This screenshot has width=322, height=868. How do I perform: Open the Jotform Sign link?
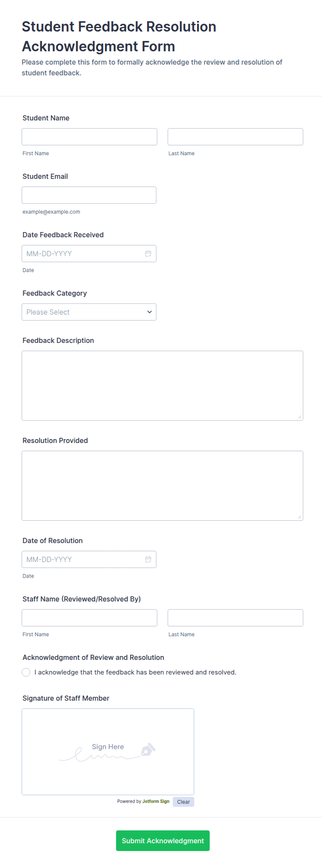pos(156,801)
